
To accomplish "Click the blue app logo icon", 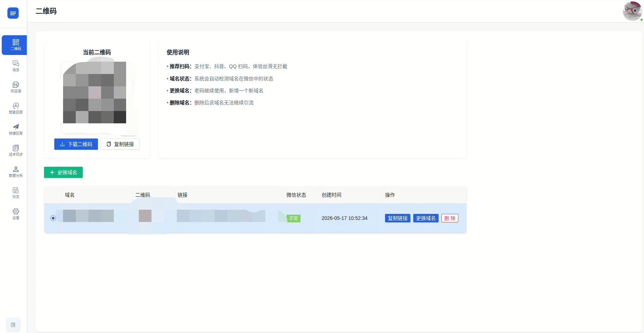I will tap(13, 13).
